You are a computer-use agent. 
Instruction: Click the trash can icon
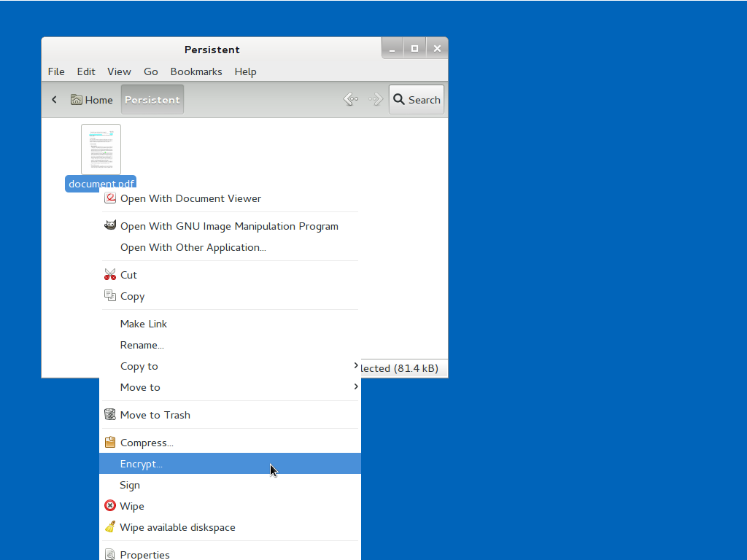pyautogui.click(x=110, y=415)
